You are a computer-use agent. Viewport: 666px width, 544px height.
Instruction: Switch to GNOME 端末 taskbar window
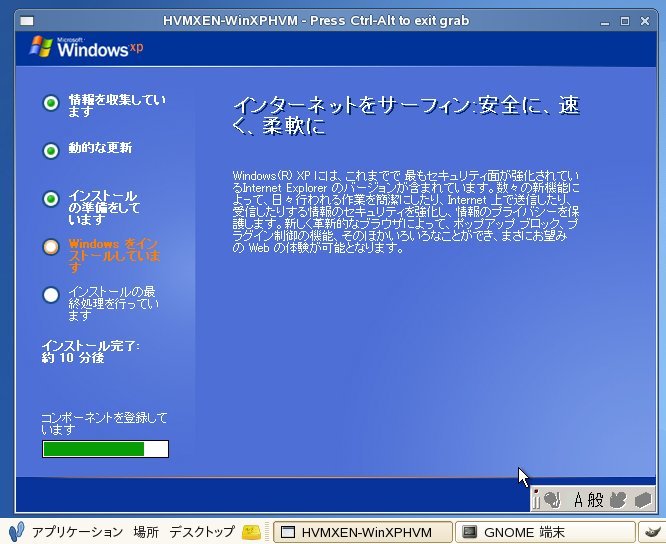[x=546, y=532]
